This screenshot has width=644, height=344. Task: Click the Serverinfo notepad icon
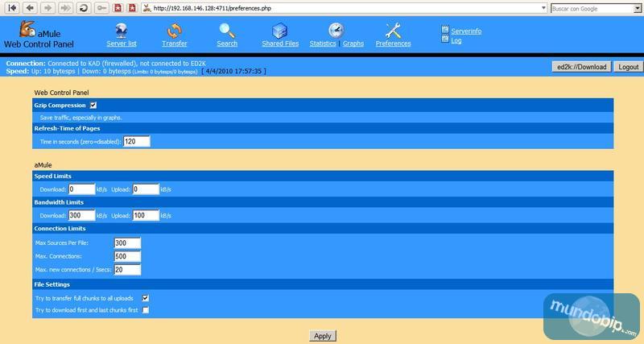coord(445,29)
